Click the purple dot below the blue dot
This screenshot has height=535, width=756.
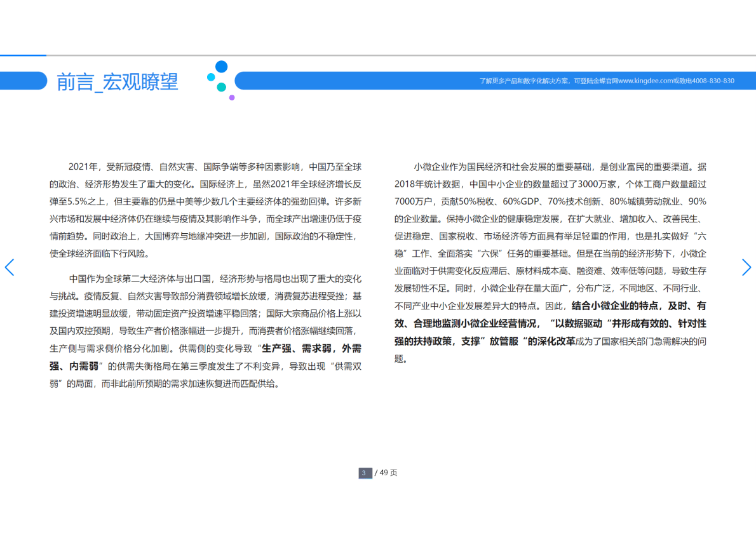(232, 97)
